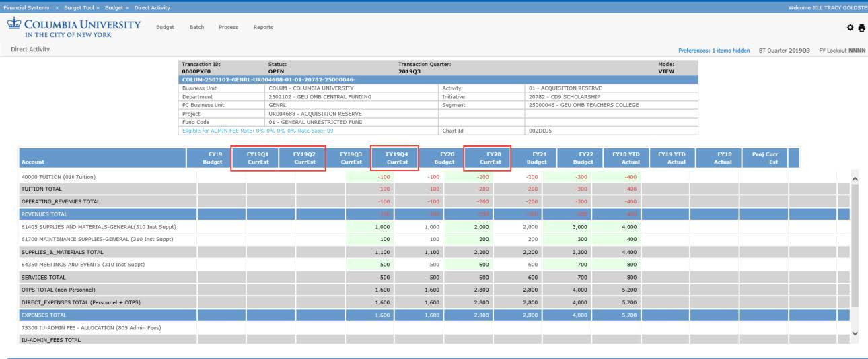This screenshot has height=359, width=868.
Task: Click the Columbia University crown logo
Action: coord(13,24)
